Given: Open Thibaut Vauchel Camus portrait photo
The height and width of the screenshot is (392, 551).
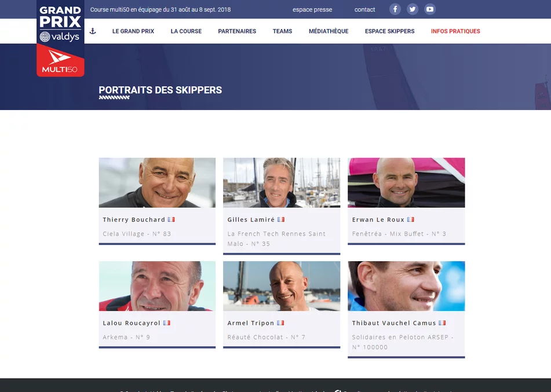Looking at the screenshot, I should [406, 286].
